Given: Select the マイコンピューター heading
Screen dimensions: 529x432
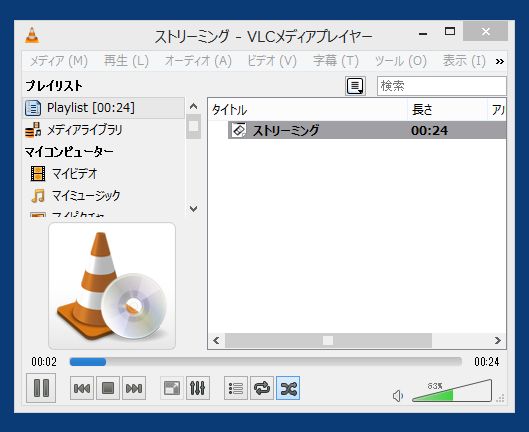Looking at the screenshot, I should click(x=69, y=152).
